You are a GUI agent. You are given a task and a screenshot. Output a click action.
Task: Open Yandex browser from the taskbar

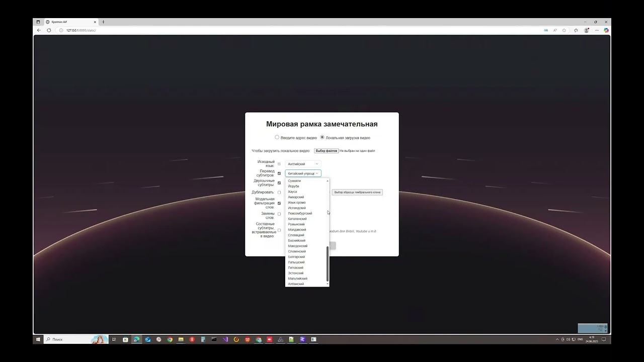(x=192, y=339)
